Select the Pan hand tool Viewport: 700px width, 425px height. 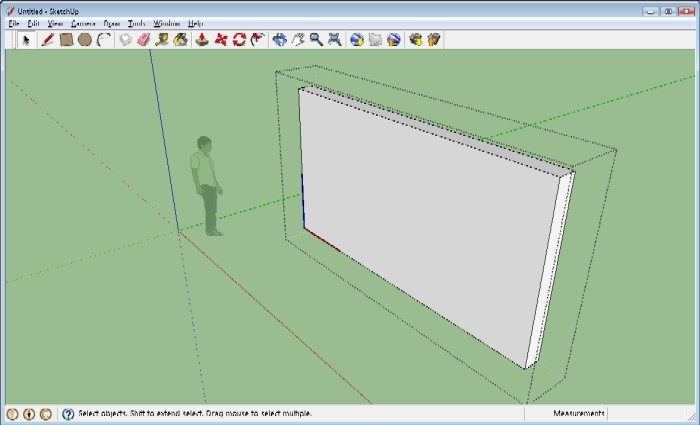click(x=298, y=40)
